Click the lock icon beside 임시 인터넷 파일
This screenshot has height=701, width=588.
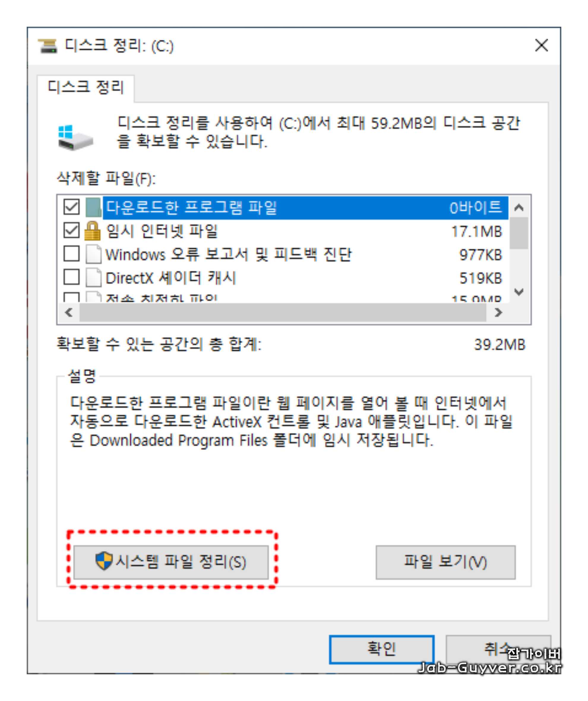[x=92, y=231]
